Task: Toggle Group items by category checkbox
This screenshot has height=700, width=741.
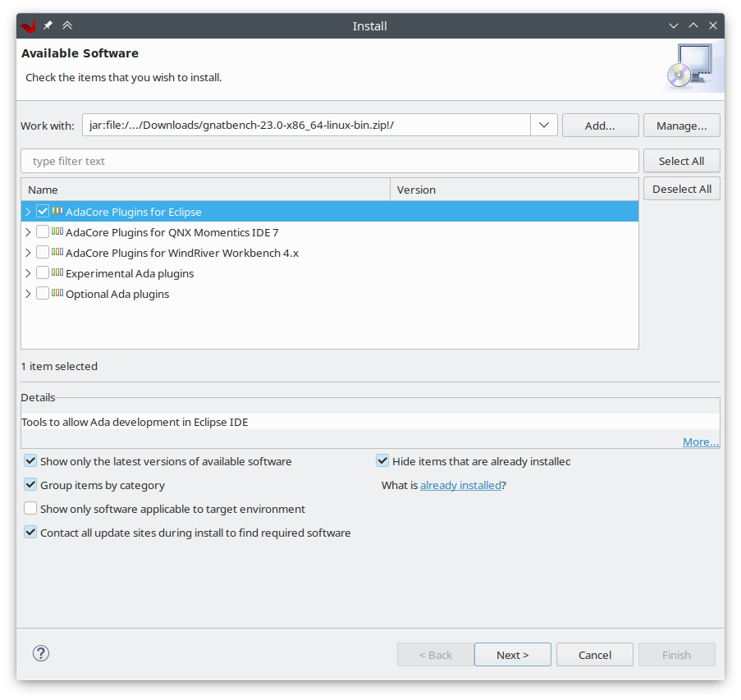Action: (x=30, y=484)
